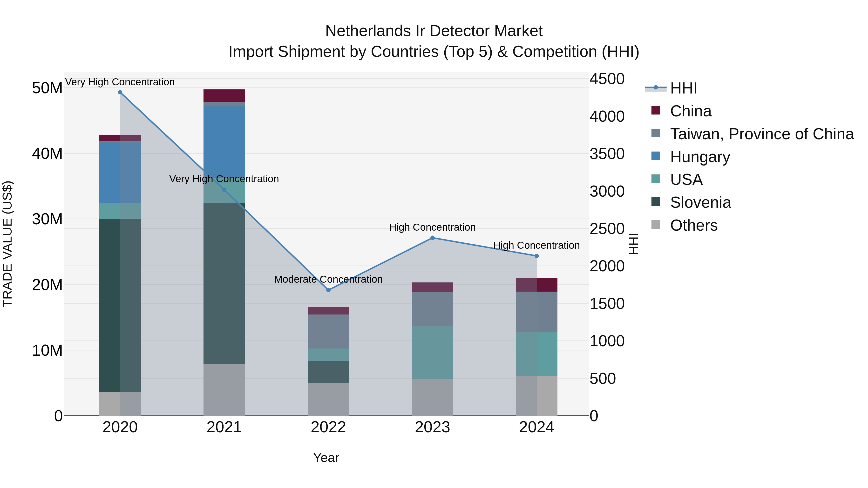Click the USA legend color swatch

tap(656, 179)
